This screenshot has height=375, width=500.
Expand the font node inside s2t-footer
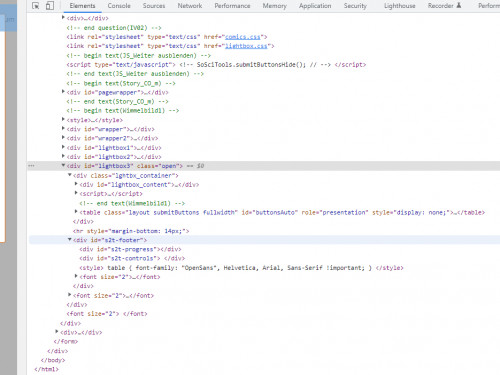76,276
